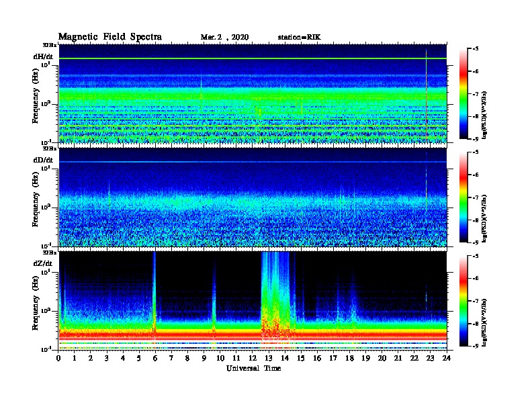
Task: Click the hour 10 tick label
Action: (220, 359)
